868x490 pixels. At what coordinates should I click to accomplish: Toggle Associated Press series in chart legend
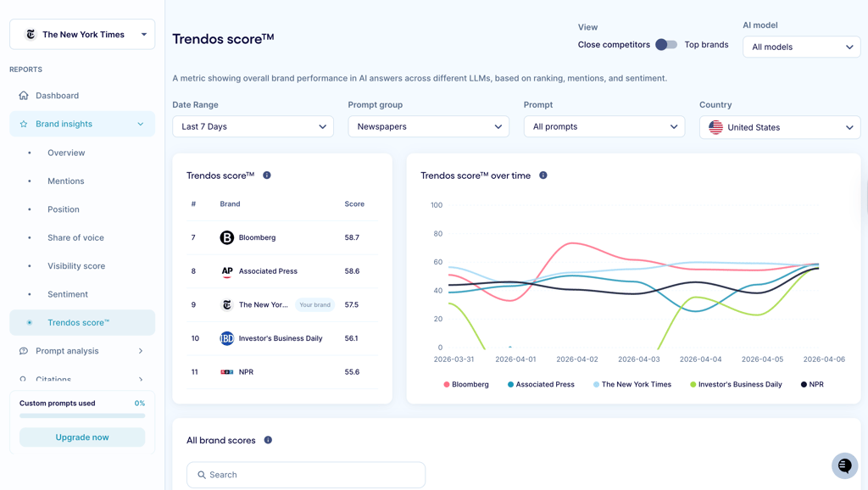tap(541, 384)
